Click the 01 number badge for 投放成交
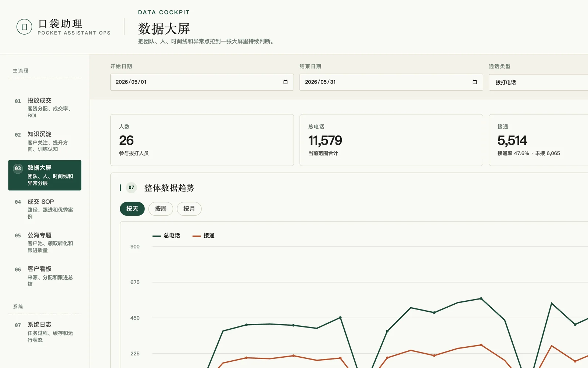The width and height of the screenshot is (588, 368). [x=18, y=101]
